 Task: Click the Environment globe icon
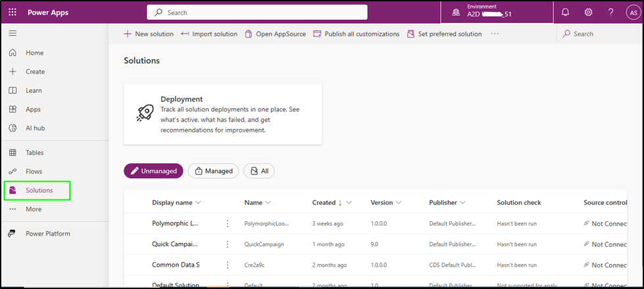pyautogui.click(x=456, y=13)
